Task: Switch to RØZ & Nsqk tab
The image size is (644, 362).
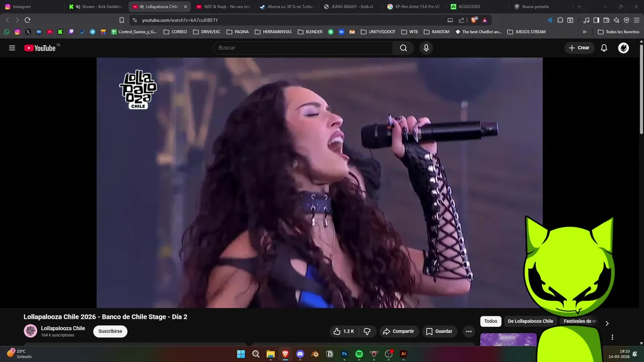Action: coord(223,7)
